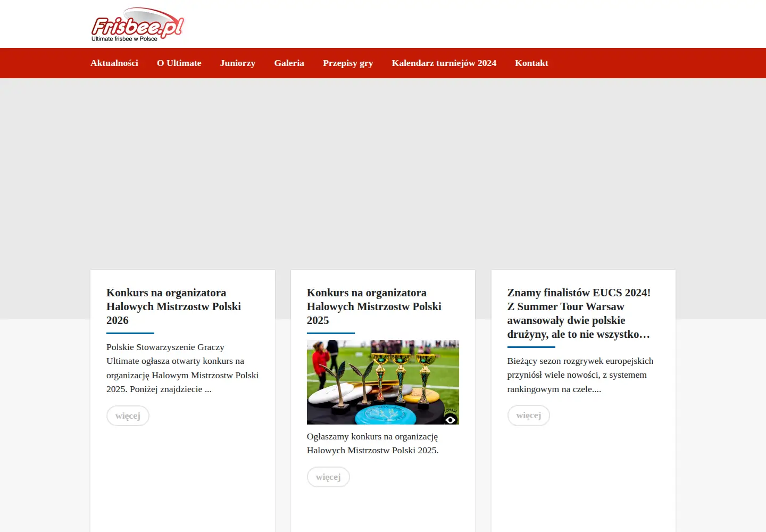Viewport: 766px width, 532px height.
Task: Open Przepisy gry menu item
Action: tap(348, 63)
